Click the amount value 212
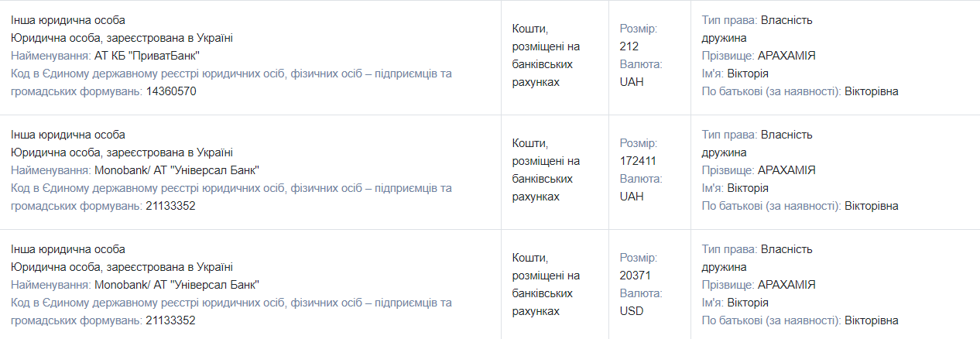 coord(629,46)
